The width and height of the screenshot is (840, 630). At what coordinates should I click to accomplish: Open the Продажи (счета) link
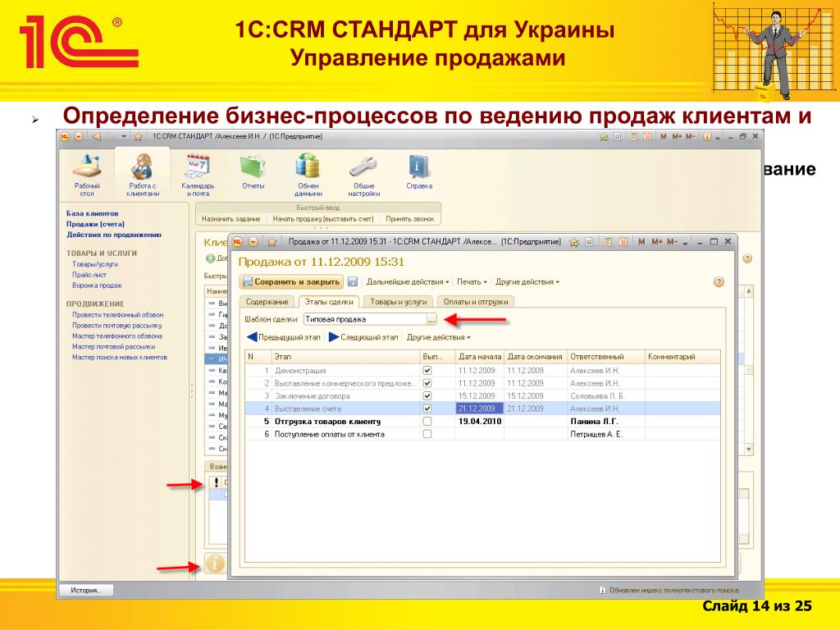(95, 224)
